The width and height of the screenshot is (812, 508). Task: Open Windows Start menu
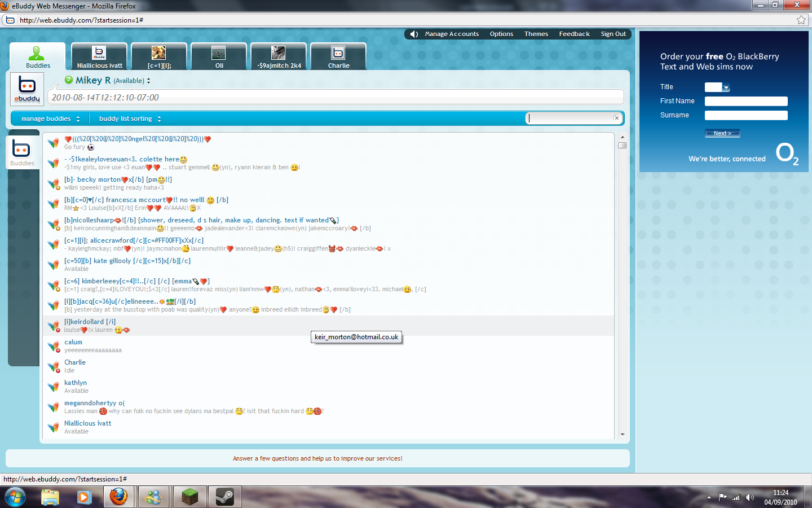(15, 497)
